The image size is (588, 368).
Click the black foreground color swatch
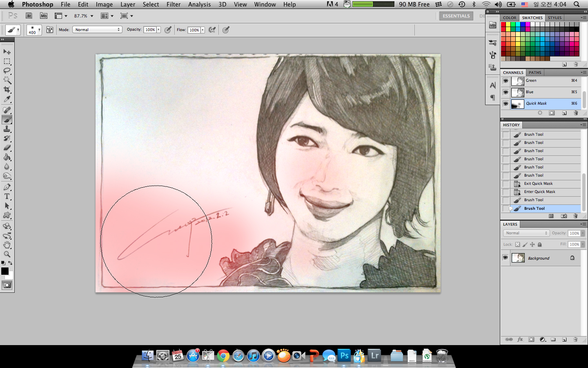coord(4,271)
